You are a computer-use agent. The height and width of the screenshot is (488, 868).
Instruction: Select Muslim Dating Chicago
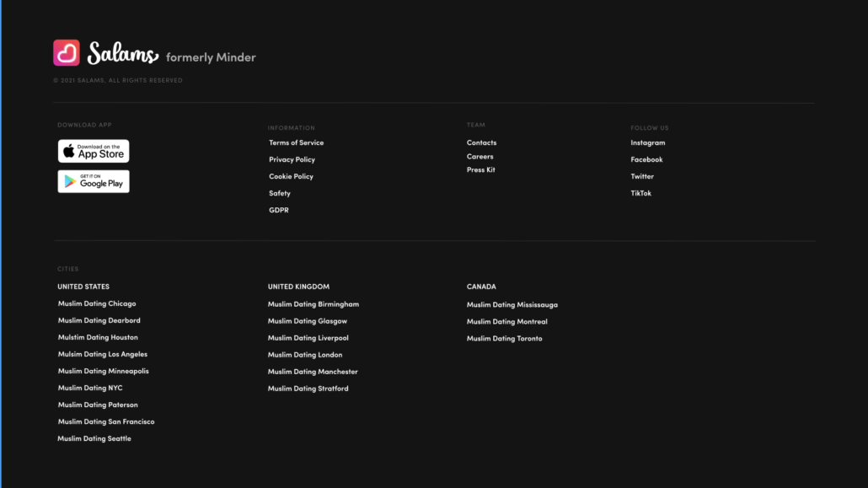[x=96, y=303]
